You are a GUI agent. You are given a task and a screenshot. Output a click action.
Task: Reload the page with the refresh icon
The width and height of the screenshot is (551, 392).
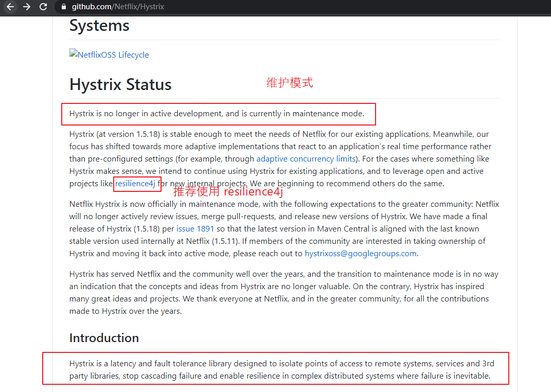43,7
